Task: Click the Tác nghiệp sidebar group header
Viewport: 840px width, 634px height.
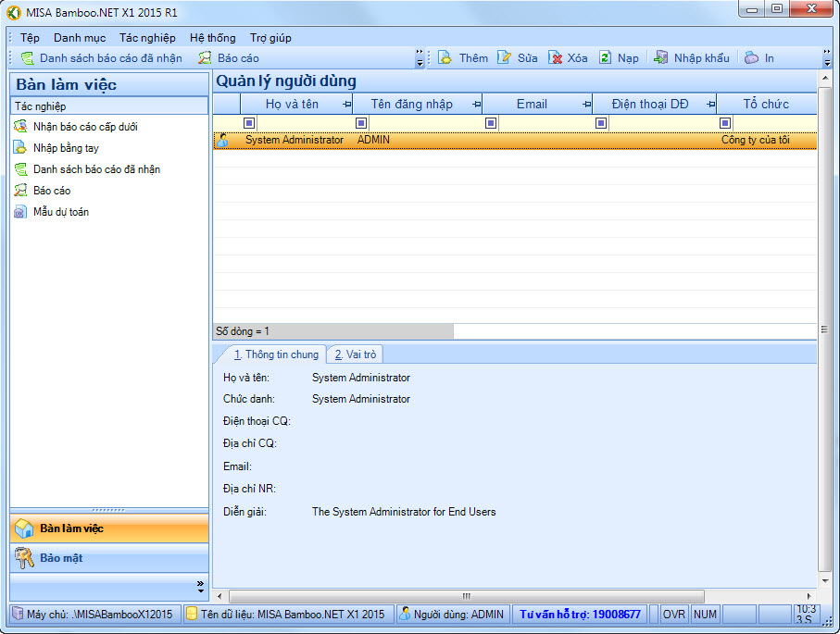Action: pyautogui.click(x=109, y=106)
